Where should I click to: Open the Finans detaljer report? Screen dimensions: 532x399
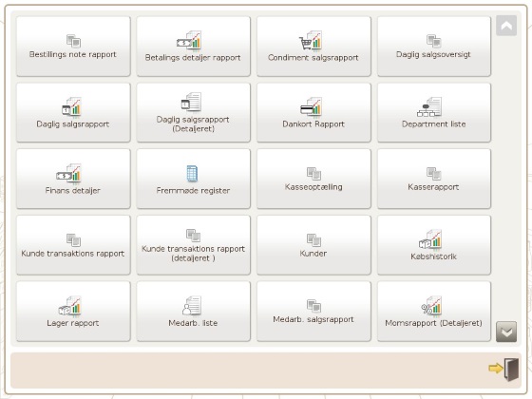[x=73, y=179]
